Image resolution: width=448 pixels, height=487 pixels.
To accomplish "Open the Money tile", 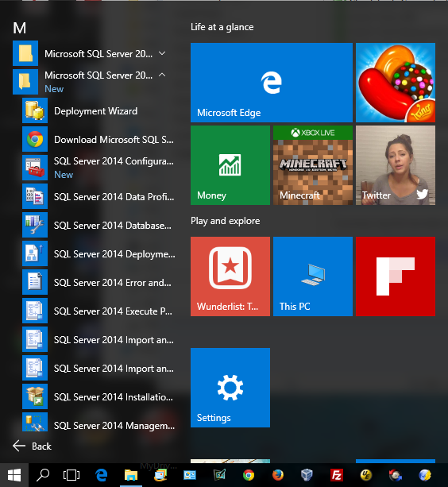I will (x=230, y=165).
